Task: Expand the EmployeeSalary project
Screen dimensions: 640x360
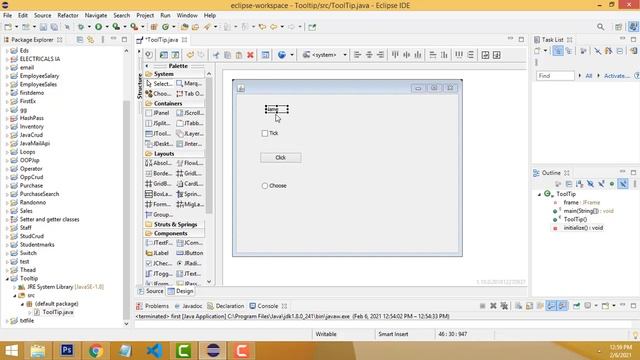Action: (x=7, y=76)
